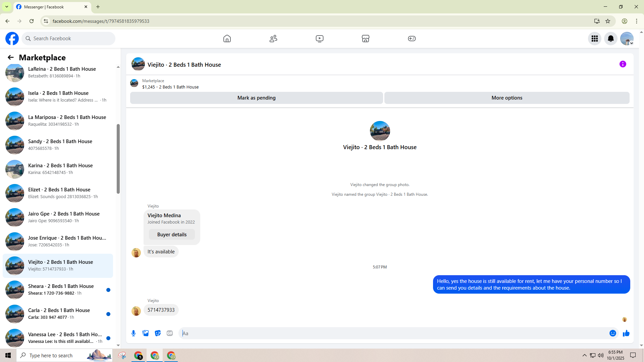Open the Windows Start menu
The image size is (644, 362).
click(8, 355)
